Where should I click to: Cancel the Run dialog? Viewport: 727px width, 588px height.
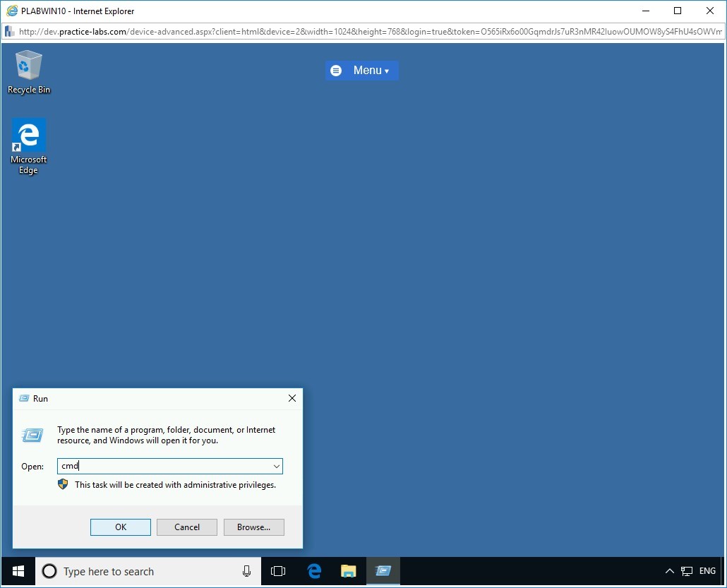coord(187,527)
